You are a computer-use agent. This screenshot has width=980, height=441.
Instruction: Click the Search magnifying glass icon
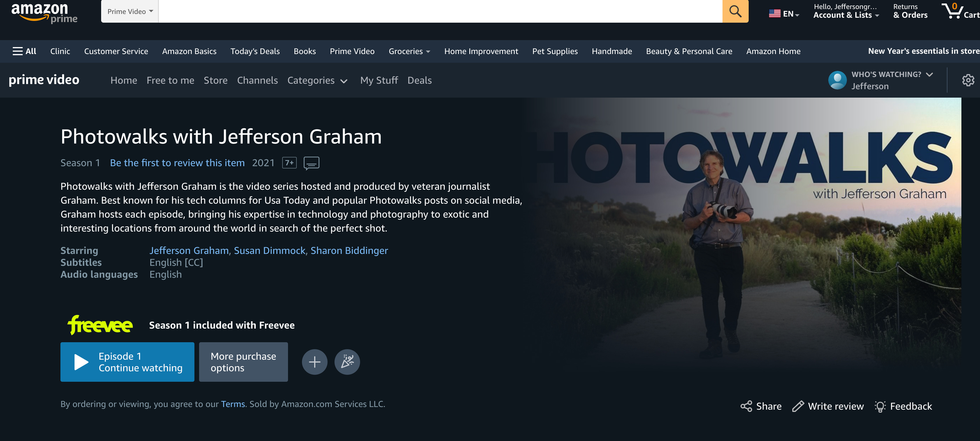(x=736, y=11)
